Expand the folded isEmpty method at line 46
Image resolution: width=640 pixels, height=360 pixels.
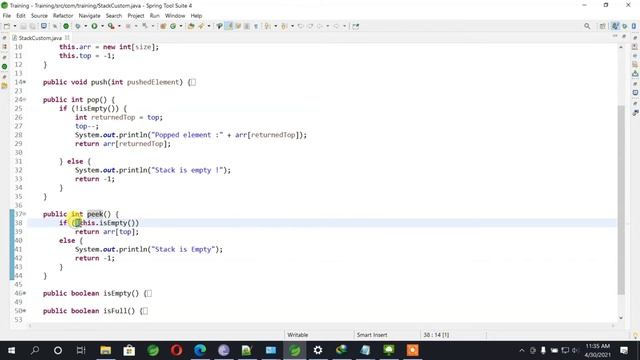[x=24, y=293]
